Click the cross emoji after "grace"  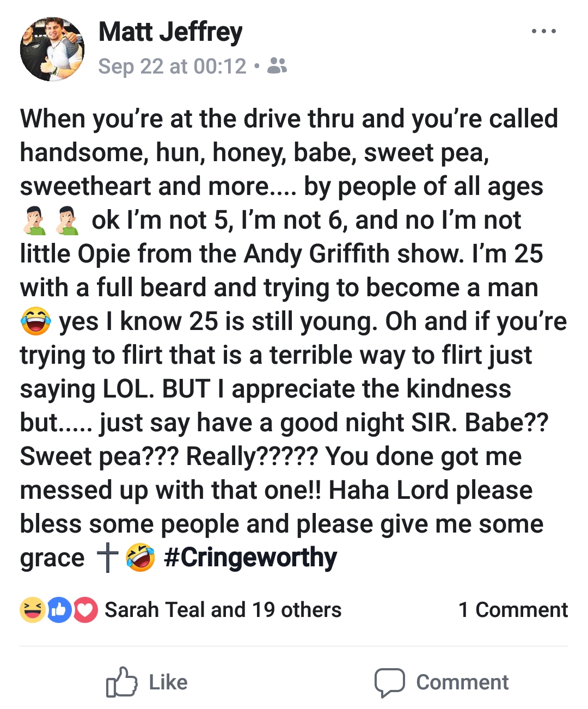pyautogui.click(x=107, y=557)
